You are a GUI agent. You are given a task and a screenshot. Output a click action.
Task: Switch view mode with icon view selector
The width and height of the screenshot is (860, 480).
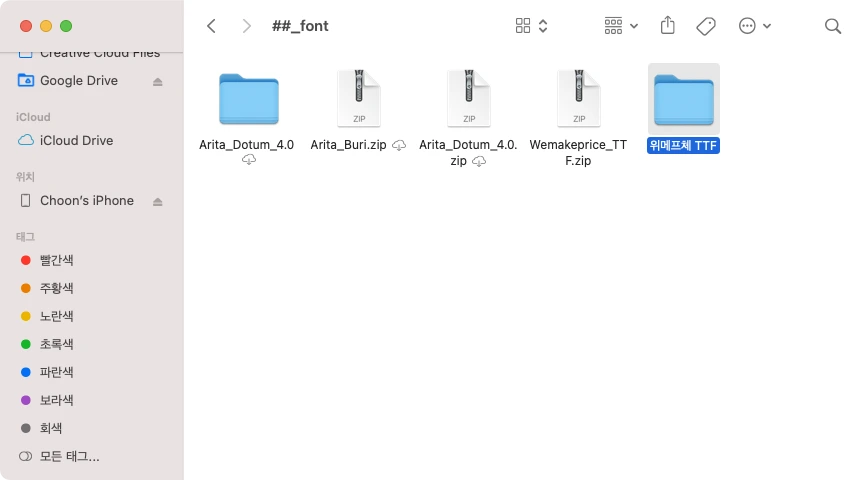pyautogui.click(x=531, y=26)
